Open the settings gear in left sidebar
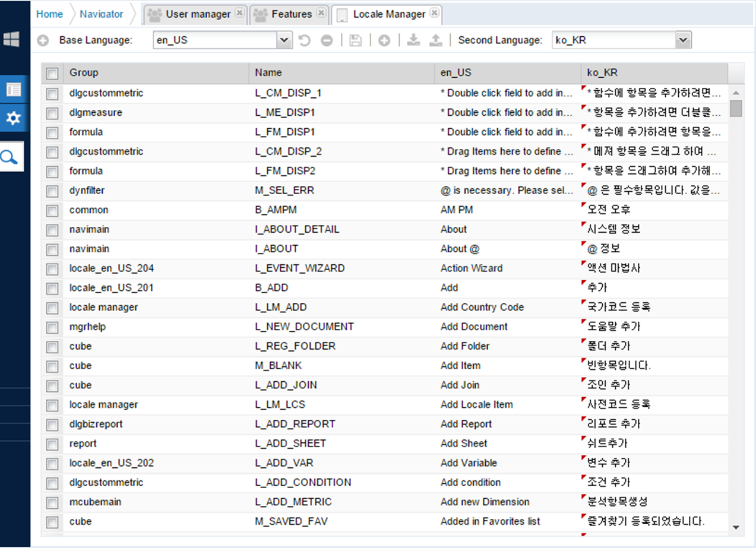 (13, 118)
